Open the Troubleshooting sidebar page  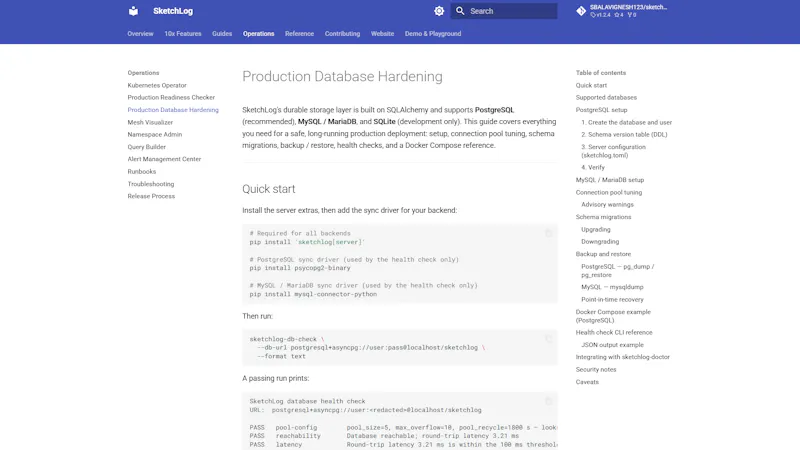click(x=151, y=184)
